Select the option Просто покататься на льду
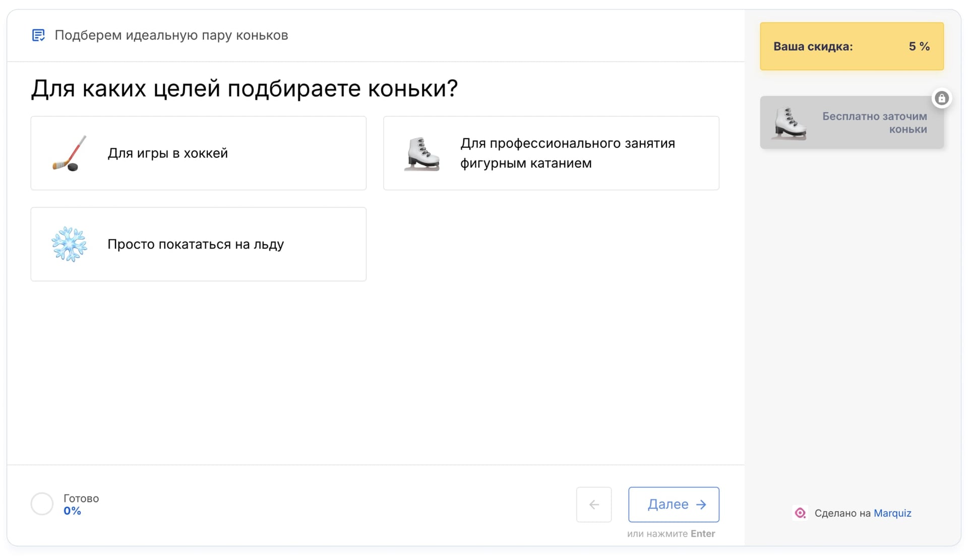This screenshot has width=968, height=560. click(198, 244)
